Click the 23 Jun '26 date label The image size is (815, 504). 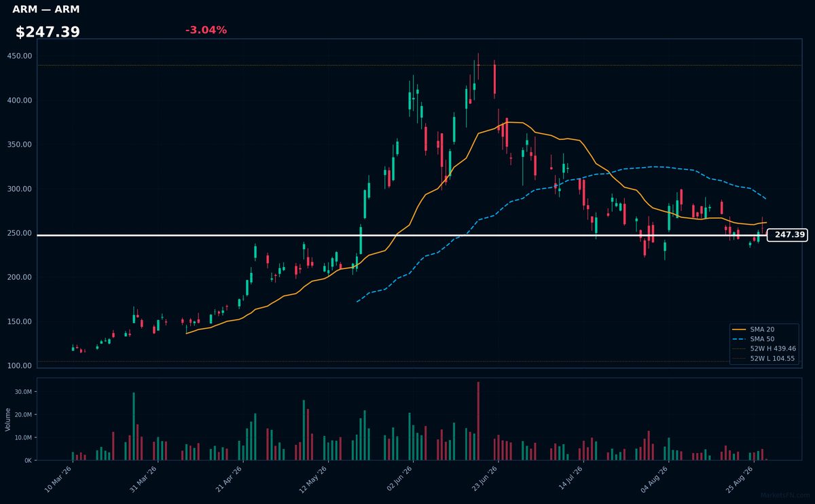tap(483, 480)
